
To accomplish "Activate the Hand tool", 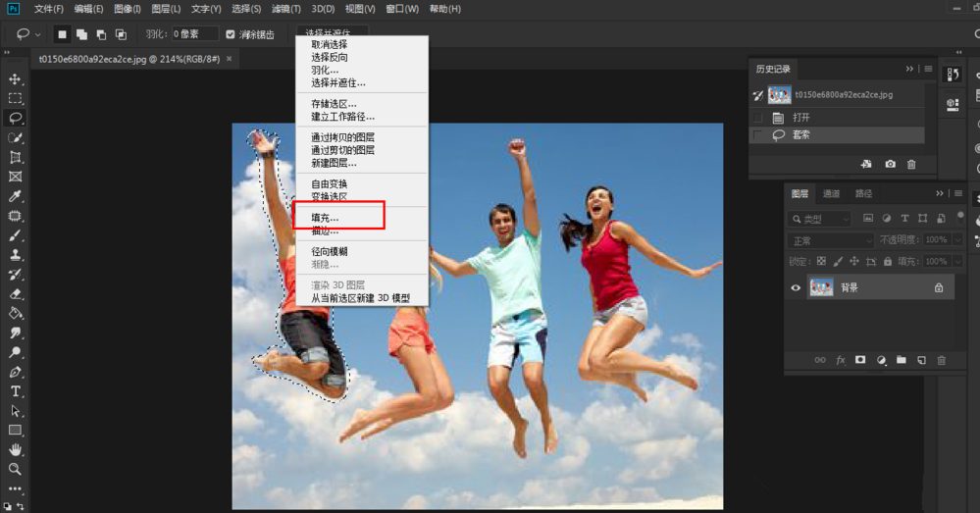I will 15,449.
